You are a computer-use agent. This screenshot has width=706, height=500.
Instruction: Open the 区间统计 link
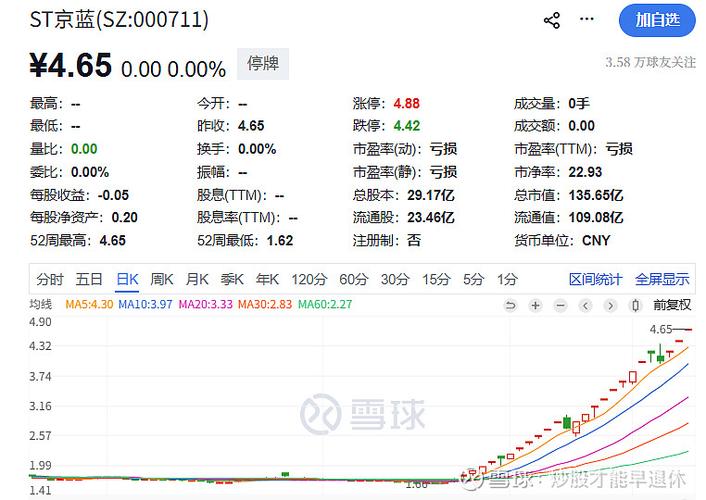pos(595,279)
